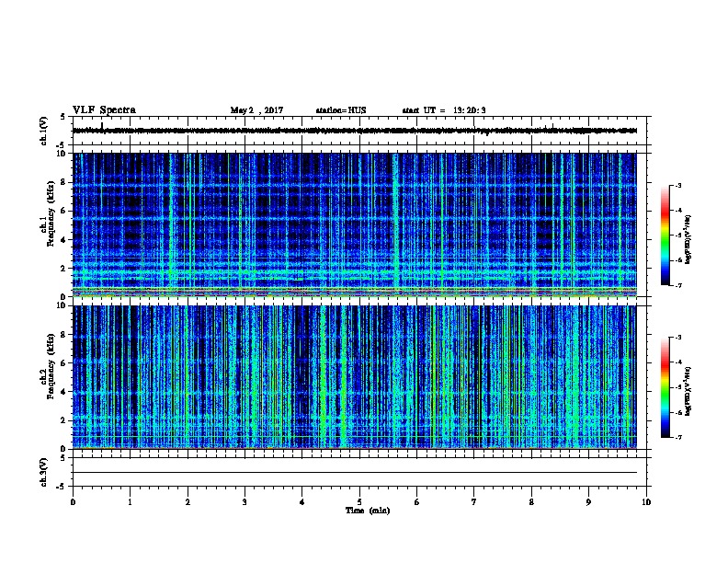This screenshot has width=728, height=563.
Task: Click the start UT value "13:20:3"
Action: point(470,110)
